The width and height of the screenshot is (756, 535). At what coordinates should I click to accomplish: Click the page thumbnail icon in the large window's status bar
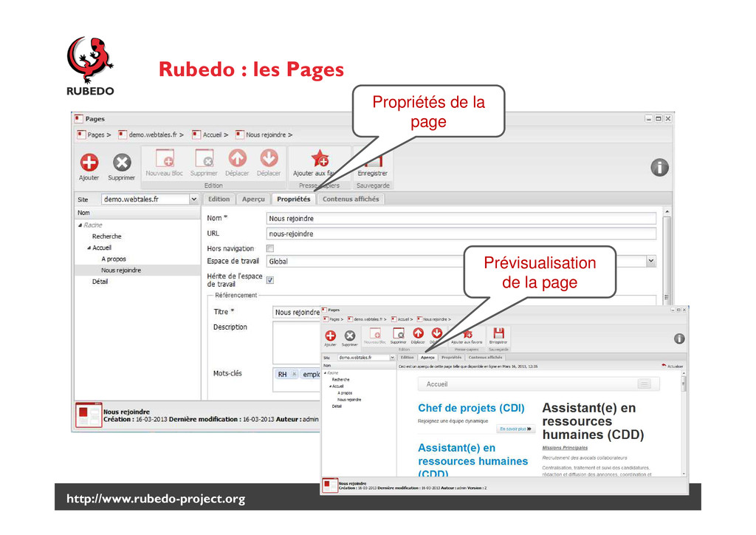coord(89,415)
